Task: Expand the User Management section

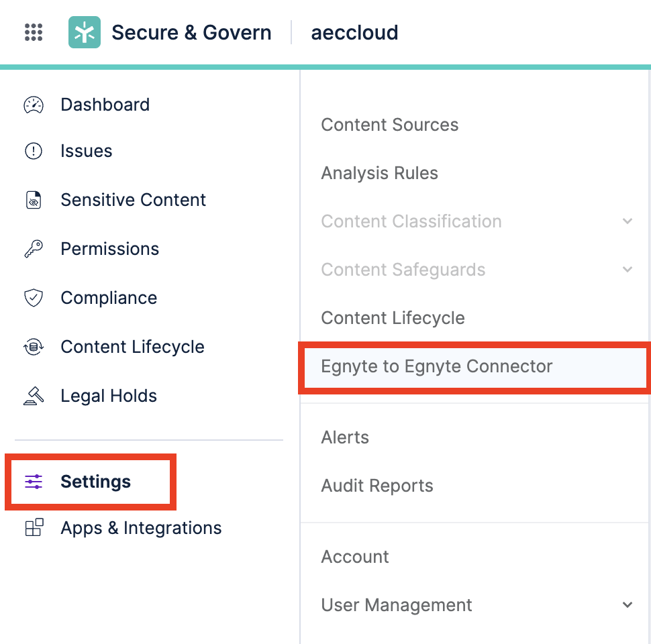Action: (x=628, y=605)
